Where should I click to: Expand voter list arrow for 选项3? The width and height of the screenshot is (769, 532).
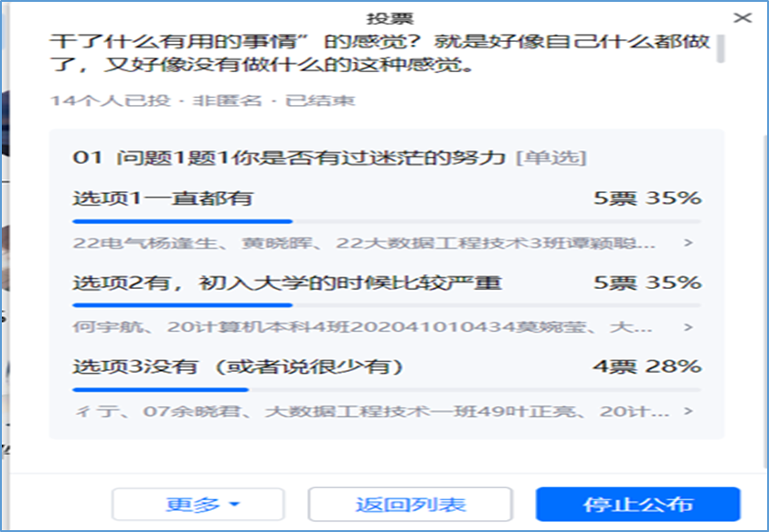688,412
